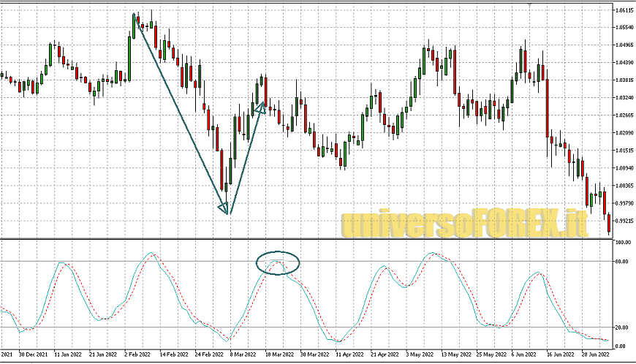The image size is (636, 364).
Task: Click the 1.06115 price level label
Action: pos(624,10)
